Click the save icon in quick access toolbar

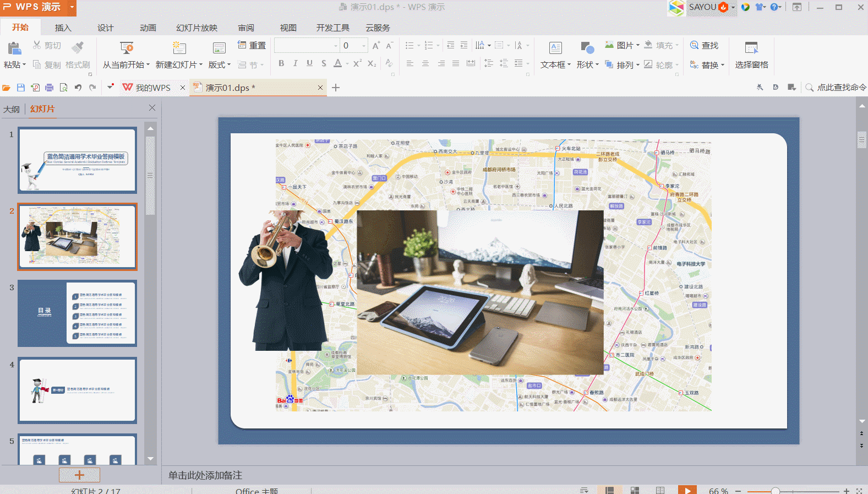pyautogui.click(x=21, y=88)
